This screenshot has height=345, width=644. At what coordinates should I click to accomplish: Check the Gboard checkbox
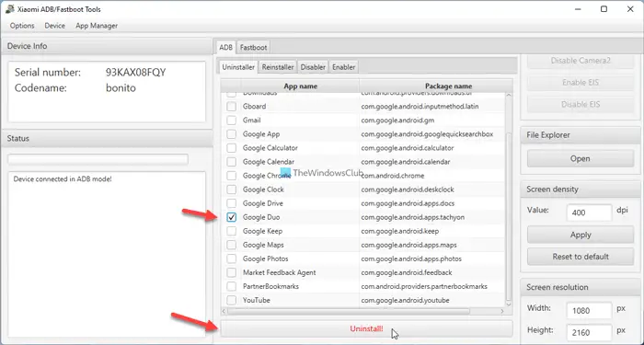232,107
